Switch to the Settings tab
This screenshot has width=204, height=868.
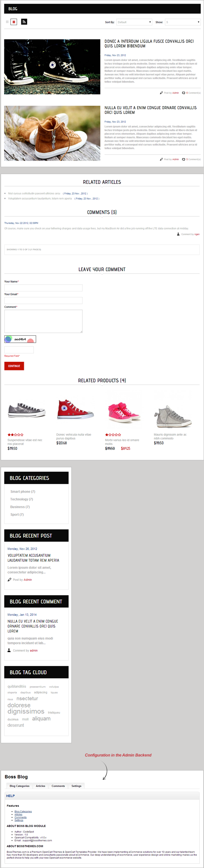tap(76, 786)
